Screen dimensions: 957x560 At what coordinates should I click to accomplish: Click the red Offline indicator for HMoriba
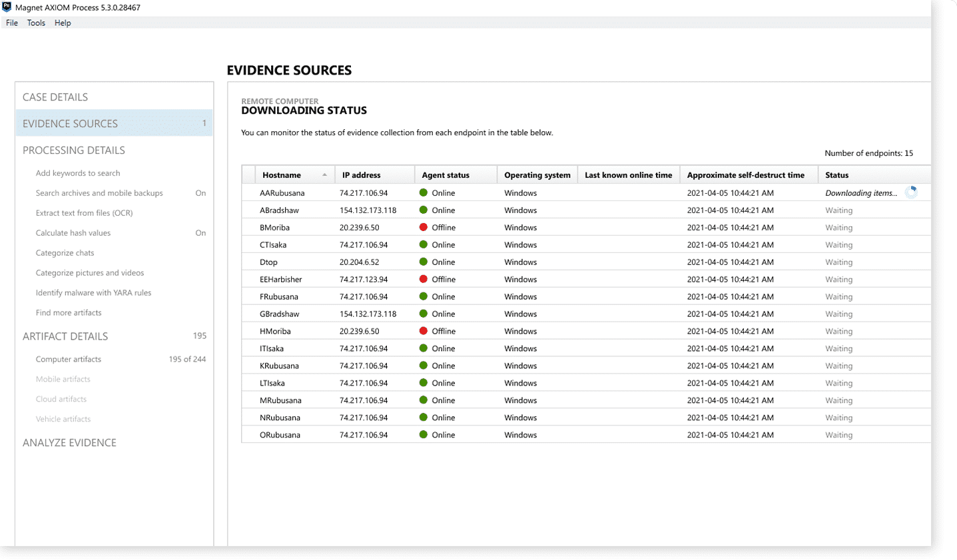pyautogui.click(x=423, y=332)
